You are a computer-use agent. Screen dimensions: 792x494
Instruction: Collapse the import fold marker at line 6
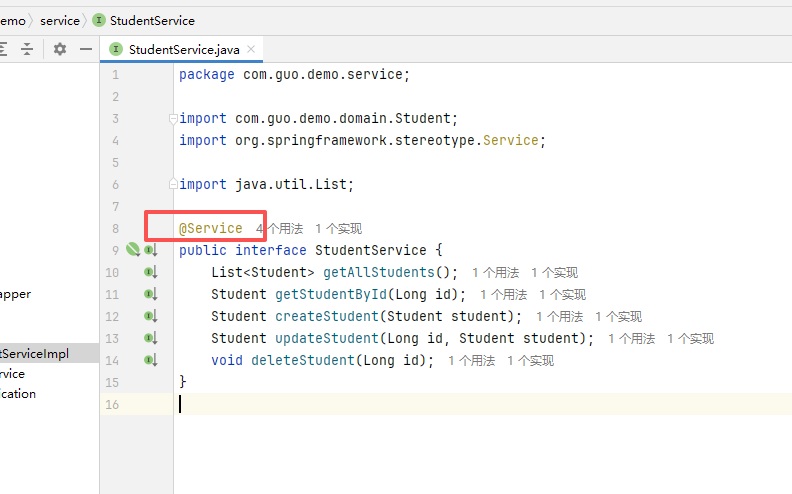point(174,184)
